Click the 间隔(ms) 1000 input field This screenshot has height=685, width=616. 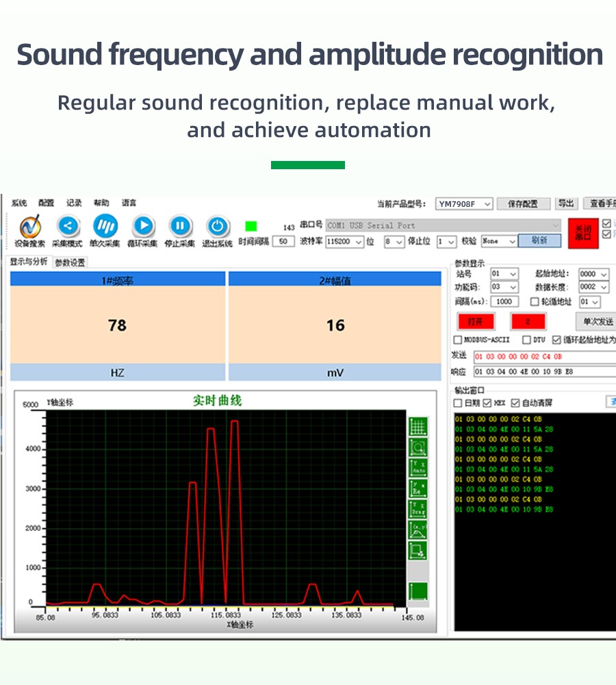pyautogui.click(x=504, y=301)
